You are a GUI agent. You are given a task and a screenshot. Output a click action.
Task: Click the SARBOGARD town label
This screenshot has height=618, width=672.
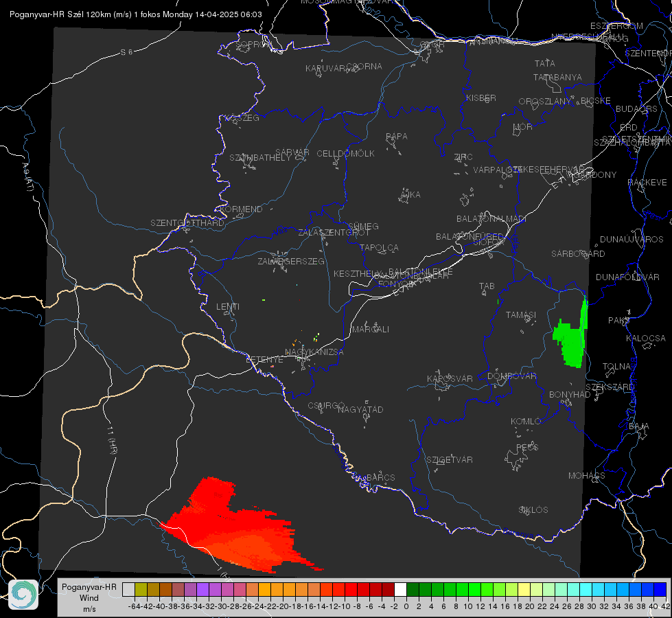[578, 254]
